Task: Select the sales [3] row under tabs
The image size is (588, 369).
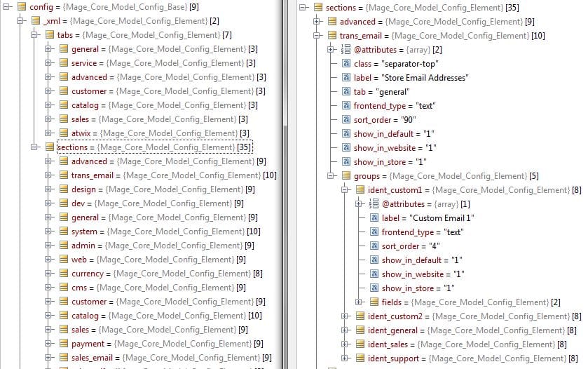Action: [x=159, y=119]
